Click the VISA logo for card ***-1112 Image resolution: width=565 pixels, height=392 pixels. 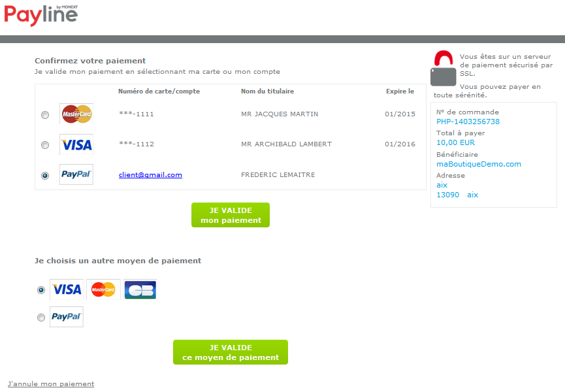(76, 144)
